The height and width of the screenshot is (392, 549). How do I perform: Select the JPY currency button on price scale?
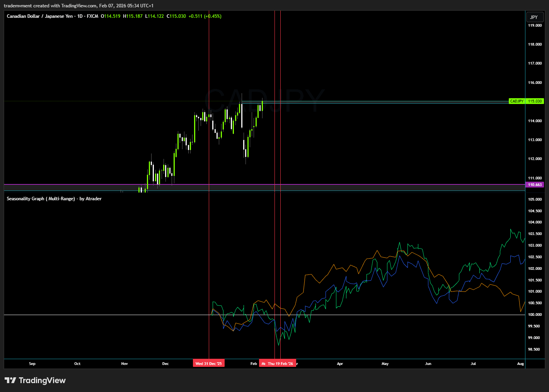pos(534,17)
